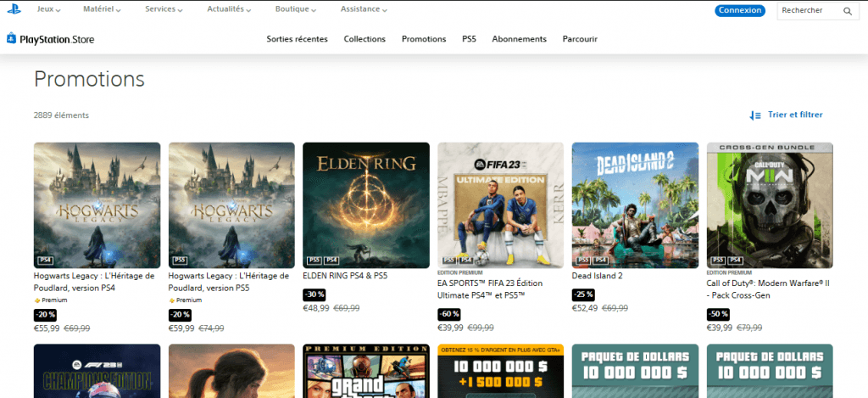Click the Connexion button
Image resolution: width=868 pixels, height=398 pixels.
point(740,10)
